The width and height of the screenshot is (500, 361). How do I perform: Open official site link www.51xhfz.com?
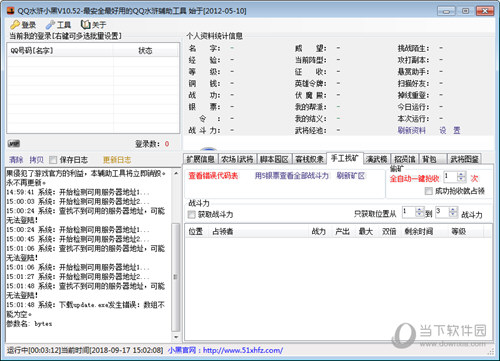[243, 350]
